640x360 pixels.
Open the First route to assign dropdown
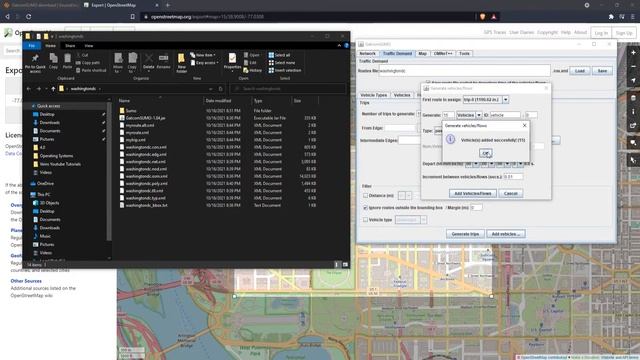[505, 100]
